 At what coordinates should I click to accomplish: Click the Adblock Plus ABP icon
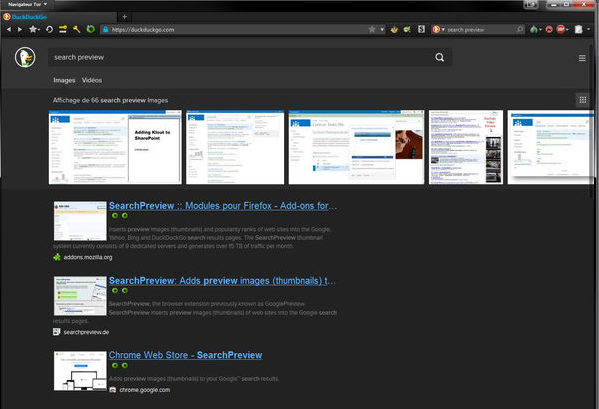coord(560,29)
